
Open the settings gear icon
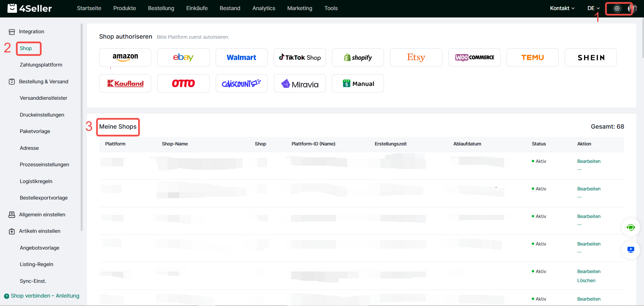[617, 8]
